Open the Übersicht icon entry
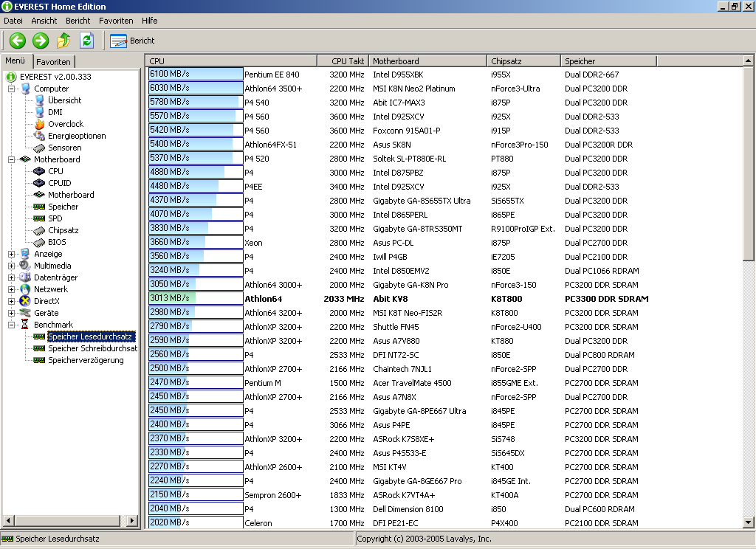 pos(40,100)
